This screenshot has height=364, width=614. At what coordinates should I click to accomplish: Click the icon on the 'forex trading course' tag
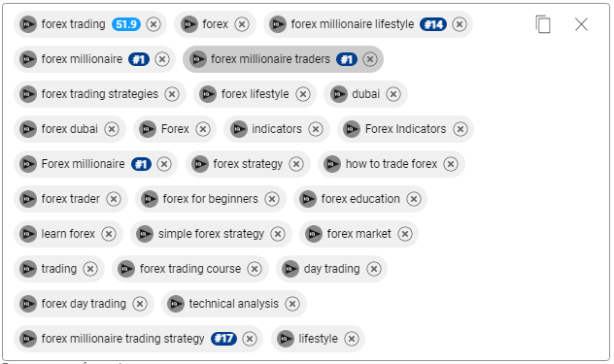pyautogui.click(x=126, y=269)
